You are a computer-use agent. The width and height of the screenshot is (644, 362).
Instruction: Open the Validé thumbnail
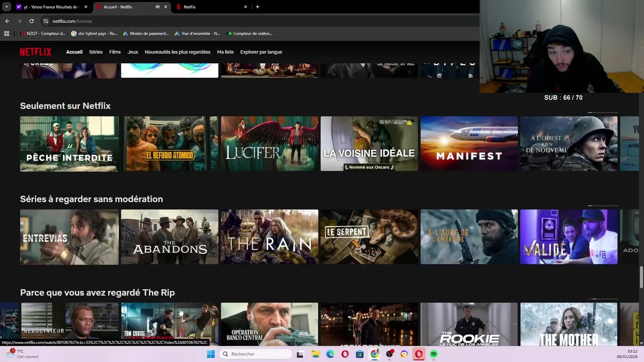click(x=569, y=237)
